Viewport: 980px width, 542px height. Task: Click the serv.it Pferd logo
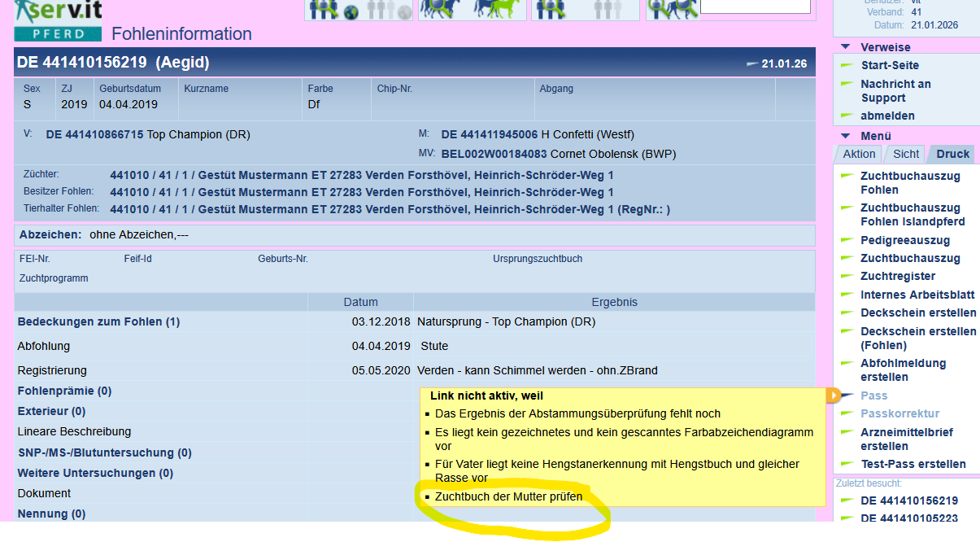58,20
